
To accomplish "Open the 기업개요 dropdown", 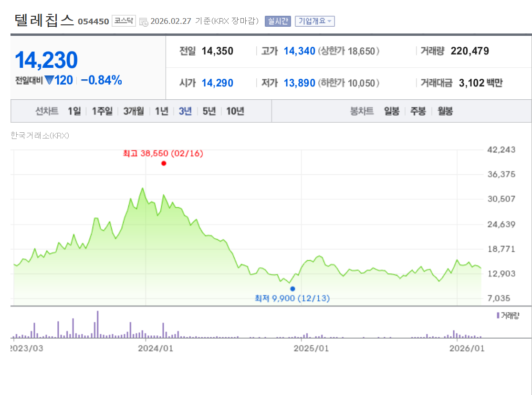I will [x=314, y=21].
